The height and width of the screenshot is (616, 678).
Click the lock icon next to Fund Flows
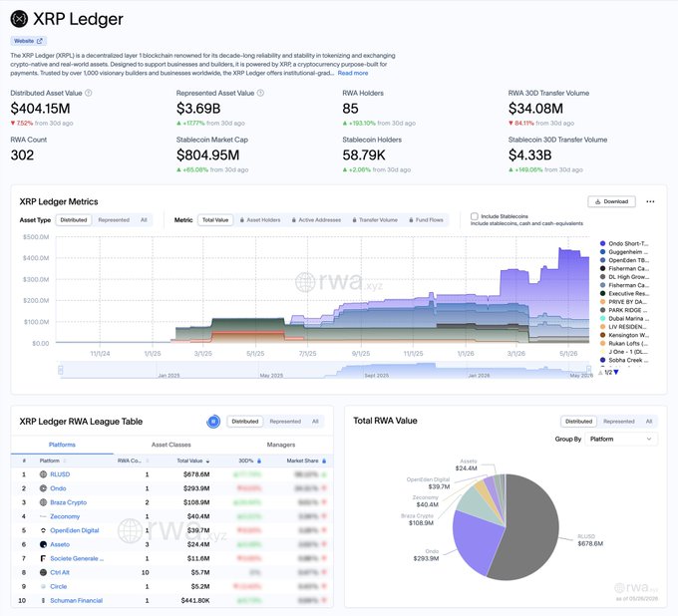coord(411,220)
